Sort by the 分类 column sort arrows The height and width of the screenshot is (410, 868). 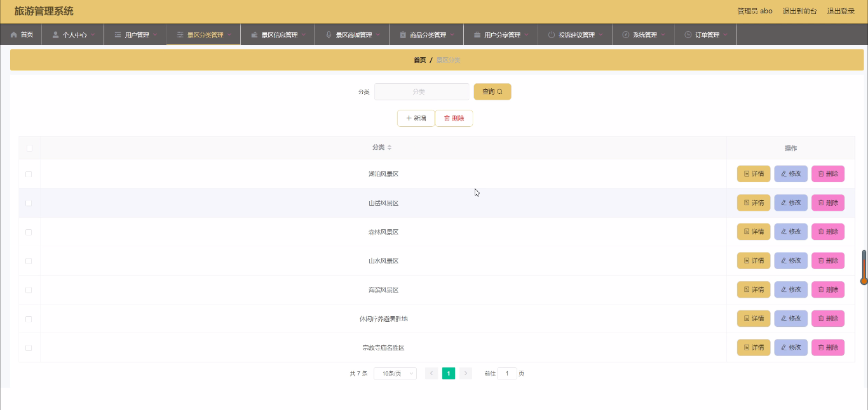click(x=390, y=148)
